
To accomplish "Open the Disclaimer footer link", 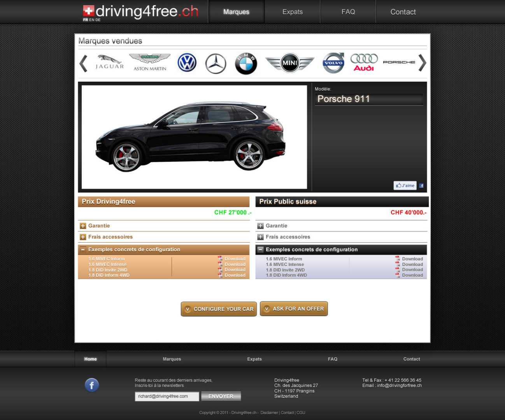I will point(269,413).
